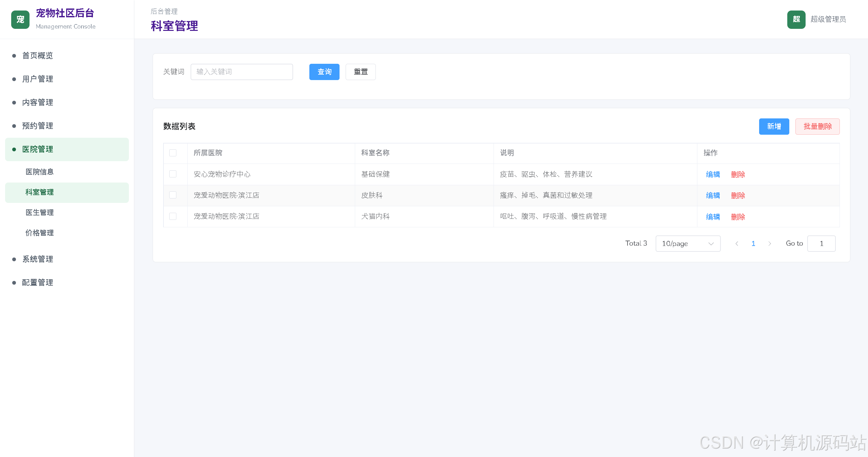Open 医院信息 submenu item
868x457 pixels.
pyautogui.click(x=67, y=172)
